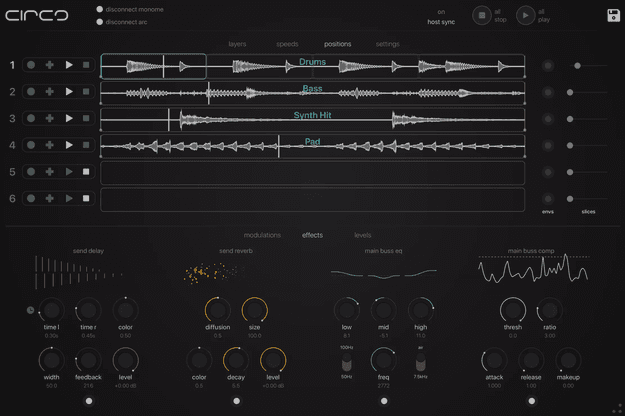625x416 pixels.
Task: Click the 100Hz low frequency switch
Action: (347, 360)
